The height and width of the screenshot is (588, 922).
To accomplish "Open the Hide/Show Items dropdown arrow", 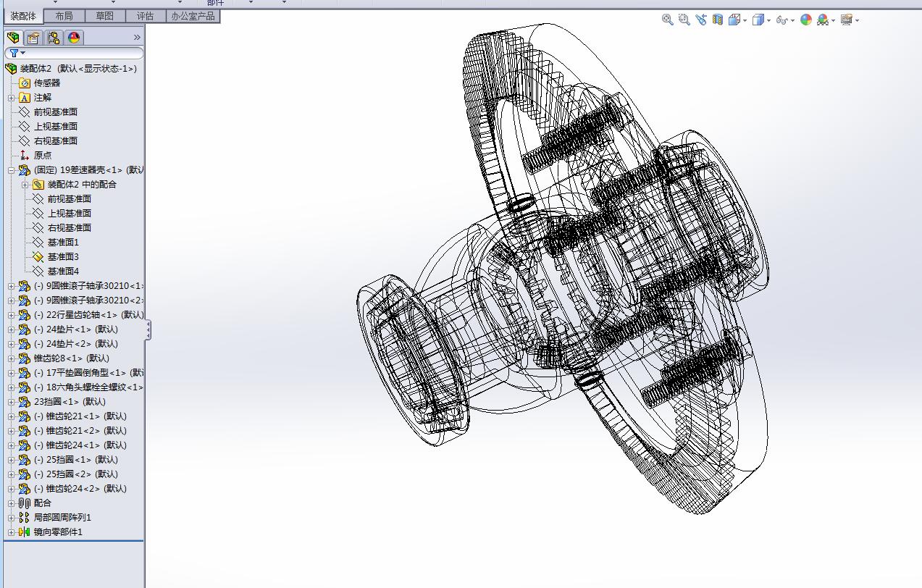I will (792, 21).
